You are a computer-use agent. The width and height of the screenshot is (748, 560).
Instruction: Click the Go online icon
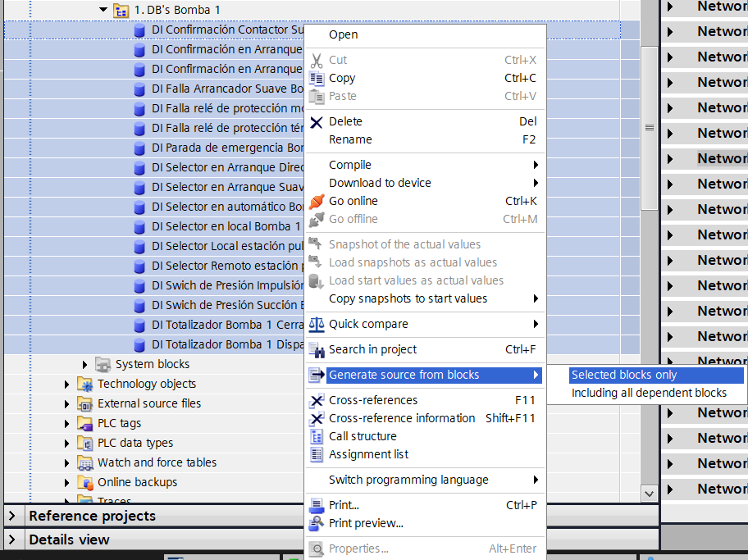(x=317, y=202)
